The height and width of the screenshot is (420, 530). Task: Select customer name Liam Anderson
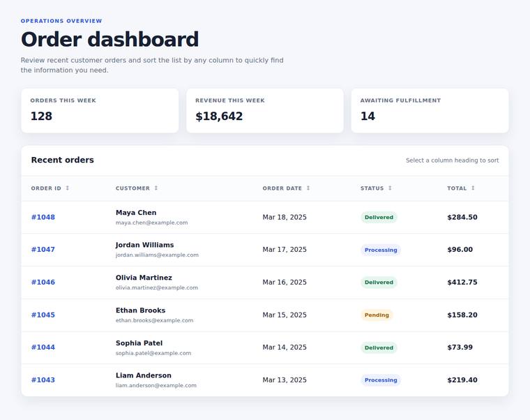point(144,376)
